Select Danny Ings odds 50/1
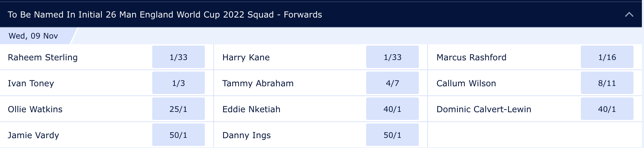The image size is (644, 148). 393,135
